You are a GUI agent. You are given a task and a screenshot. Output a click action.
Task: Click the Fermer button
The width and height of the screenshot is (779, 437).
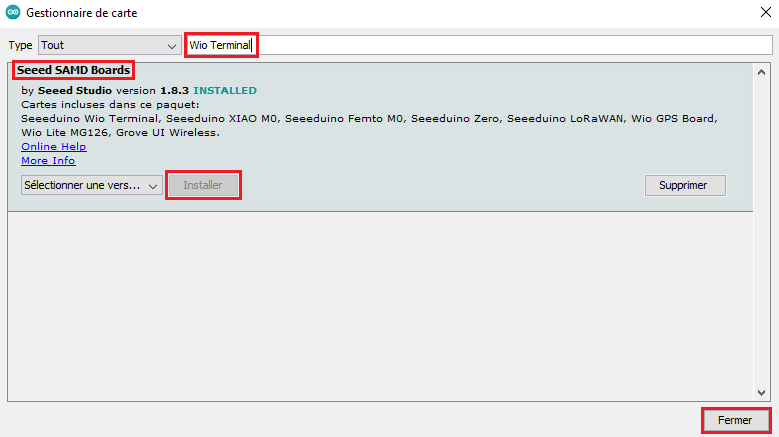coord(735,420)
